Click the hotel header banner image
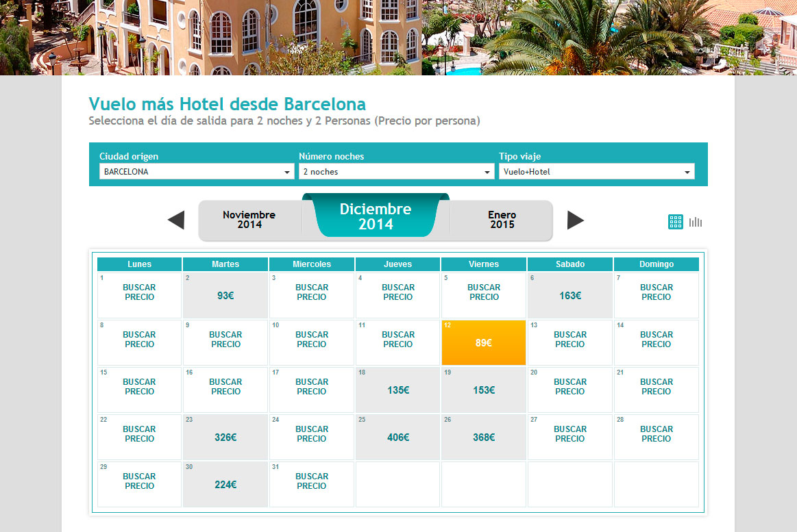797x532 pixels. pyautogui.click(x=398, y=37)
